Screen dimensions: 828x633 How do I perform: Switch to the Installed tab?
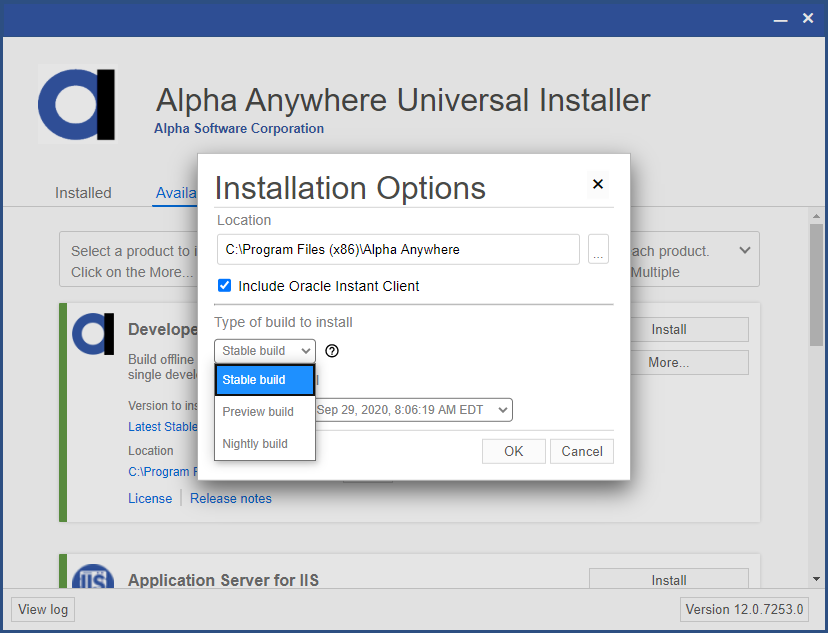(83, 193)
